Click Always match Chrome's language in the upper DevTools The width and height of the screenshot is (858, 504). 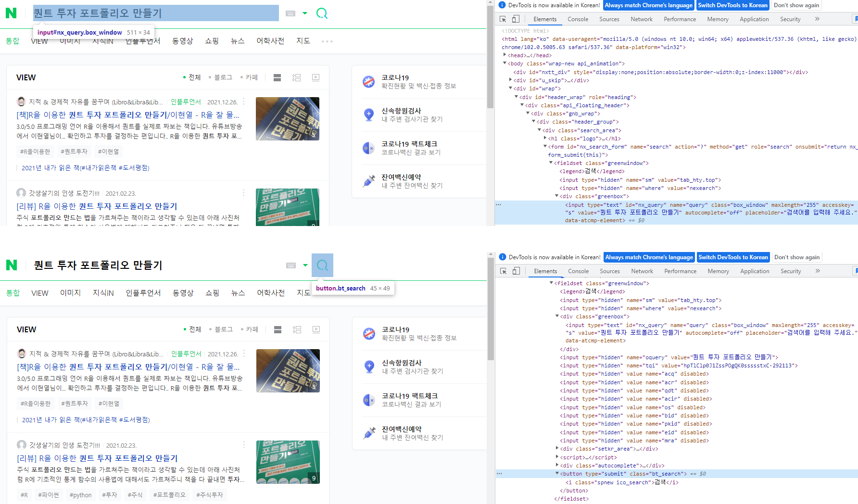pos(648,5)
